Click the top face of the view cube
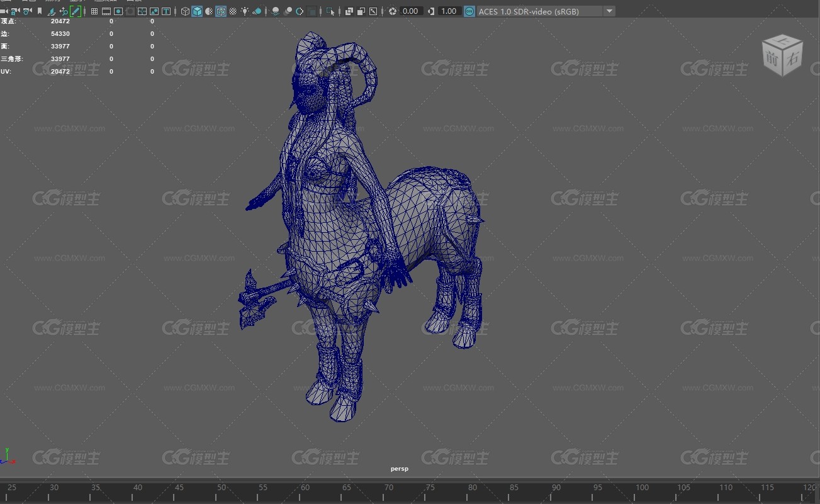This screenshot has height=504, width=820. pyautogui.click(x=783, y=42)
